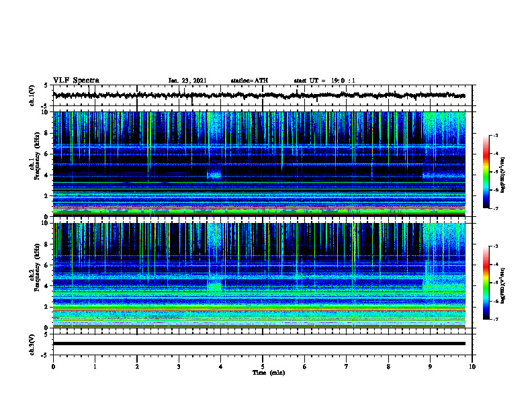Click the "-7" label on ch.1 color scale
The image size is (532, 411).
coord(495,209)
